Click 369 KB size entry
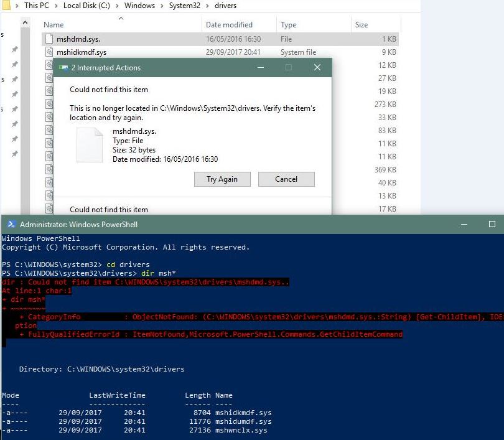Image resolution: width=504 pixels, height=440 pixels. (x=385, y=170)
